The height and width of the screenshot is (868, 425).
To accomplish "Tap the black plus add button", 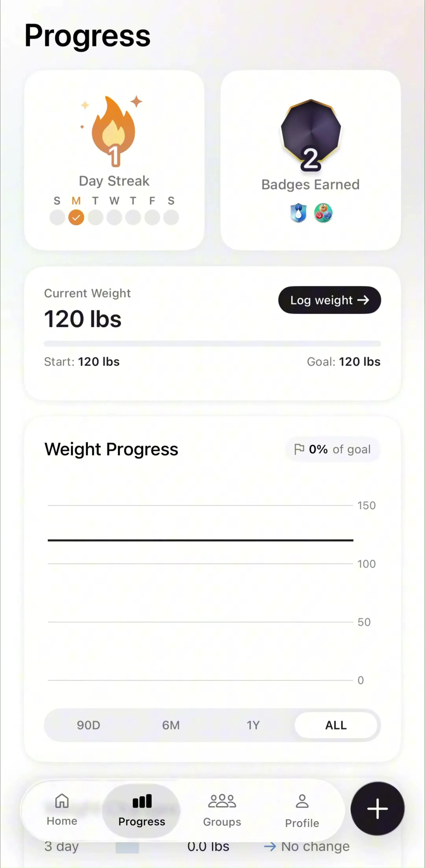I will click(377, 808).
